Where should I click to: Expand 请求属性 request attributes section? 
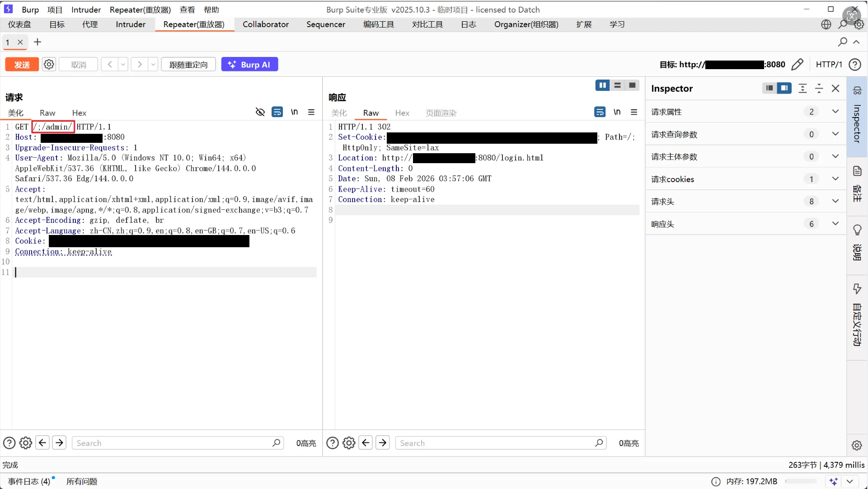[x=746, y=112]
